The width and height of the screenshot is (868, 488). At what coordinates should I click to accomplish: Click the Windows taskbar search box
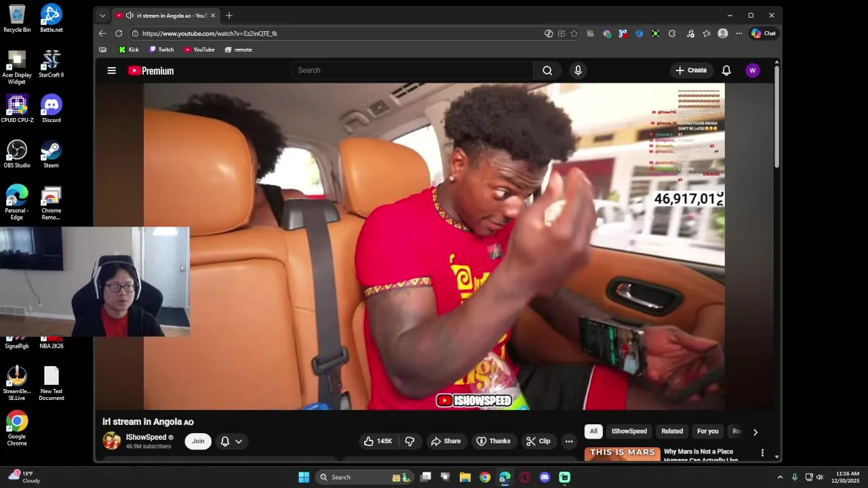pyautogui.click(x=365, y=477)
